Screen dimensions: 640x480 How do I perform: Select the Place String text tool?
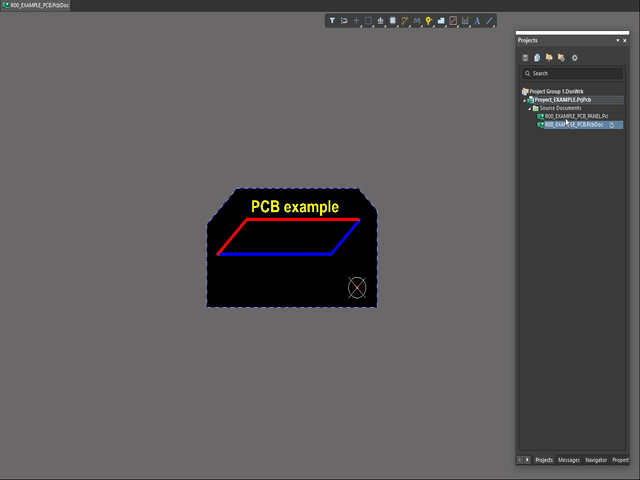(x=477, y=21)
